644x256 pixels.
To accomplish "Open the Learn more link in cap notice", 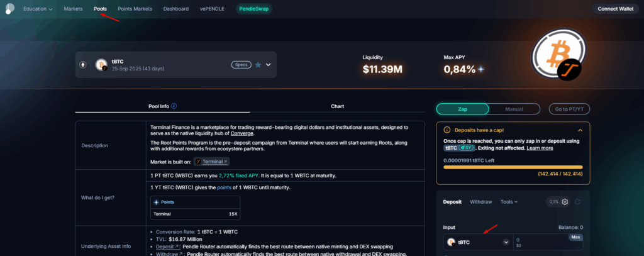I will 540,148.
